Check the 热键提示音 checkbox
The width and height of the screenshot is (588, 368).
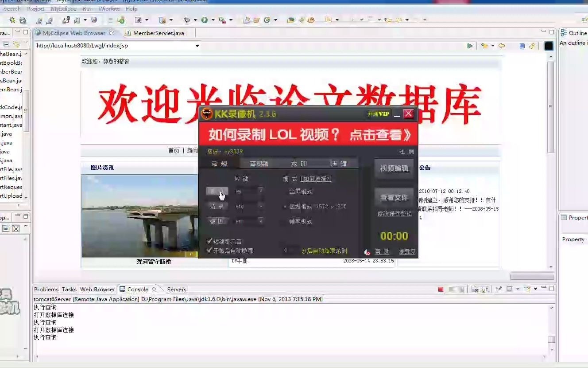point(209,242)
